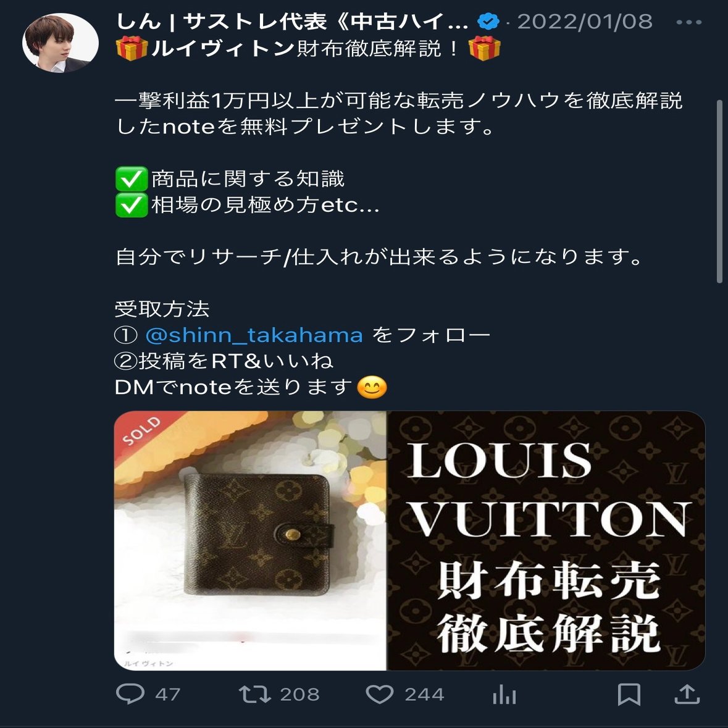728x728 pixels.
Task: Open the three-dot more options menu
Action: pyautogui.click(x=689, y=22)
